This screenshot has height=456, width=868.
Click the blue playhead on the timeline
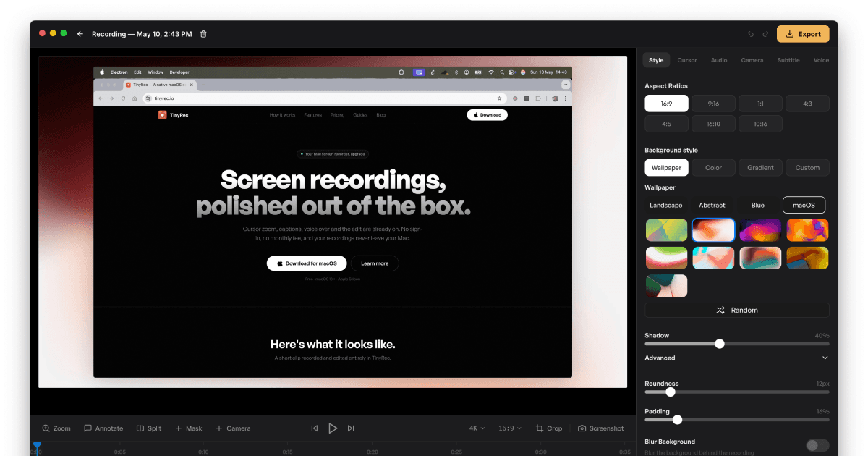(37, 446)
